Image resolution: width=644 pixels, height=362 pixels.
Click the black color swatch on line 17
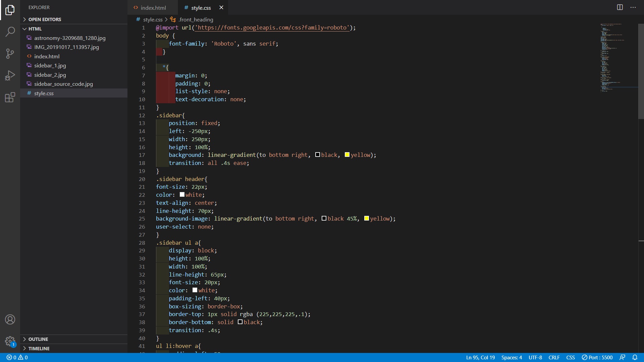coord(317,155)
